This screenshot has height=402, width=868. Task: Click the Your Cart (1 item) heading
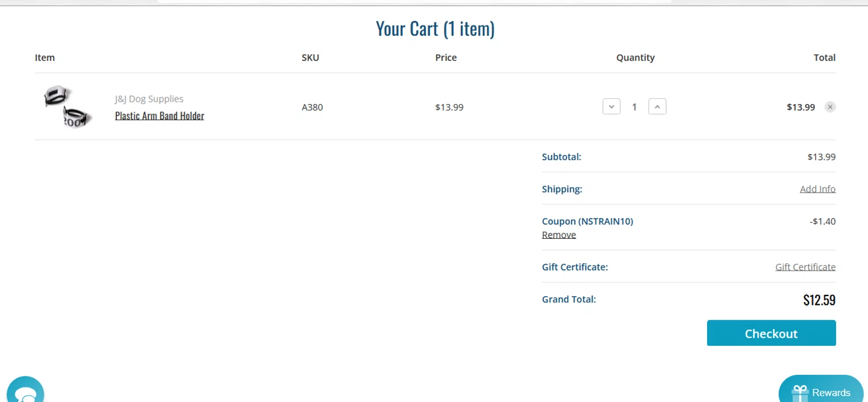click(435, 28)
